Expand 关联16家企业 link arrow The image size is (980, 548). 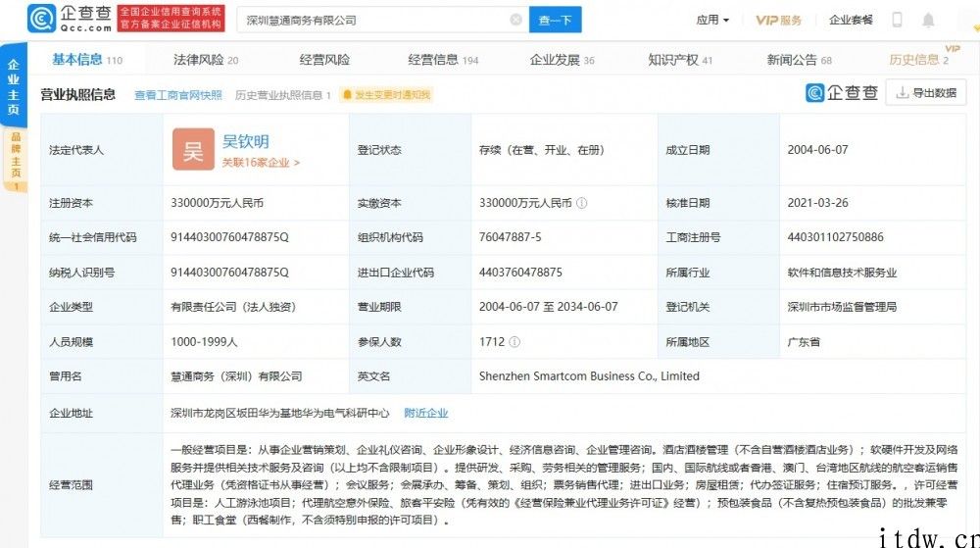coord(261,163)
